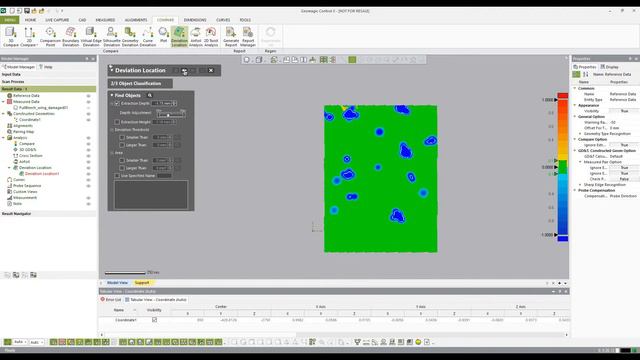
Task: Click the filter funnel icon in the bottom toolbar
Action: coord(357,342)
